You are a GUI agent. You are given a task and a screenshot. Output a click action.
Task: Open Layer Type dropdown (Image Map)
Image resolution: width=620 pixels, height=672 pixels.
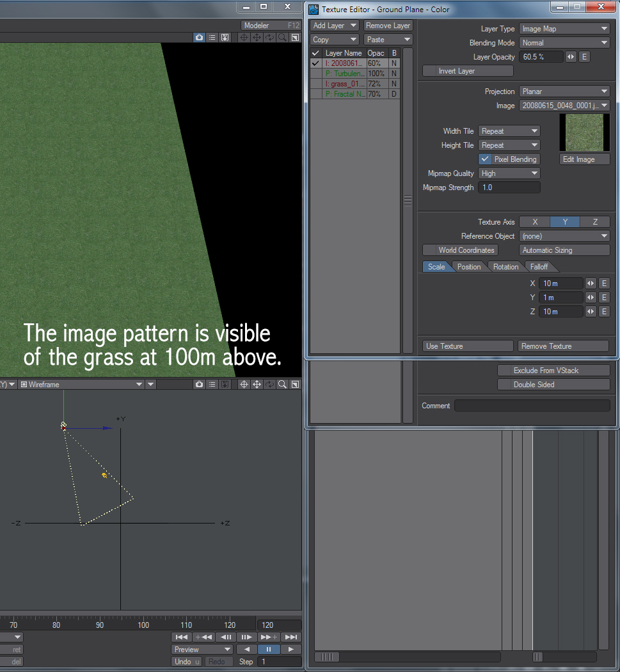tap(564, 29)
